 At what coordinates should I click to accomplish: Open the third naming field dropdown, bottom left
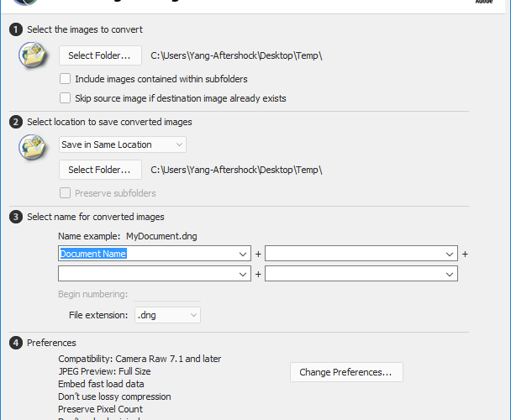242,274
